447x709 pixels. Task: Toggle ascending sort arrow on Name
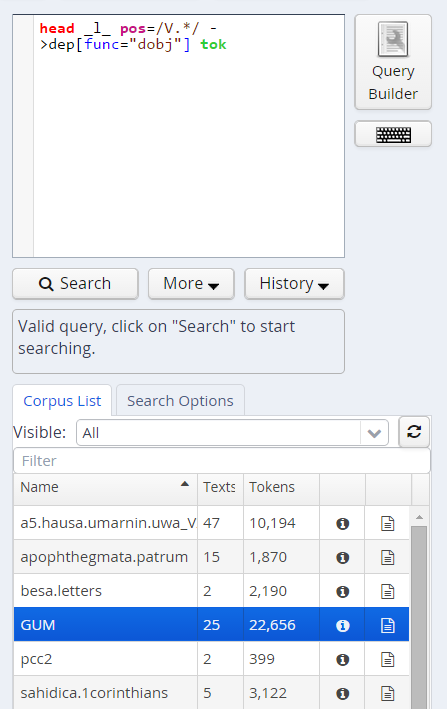(184, 484)
